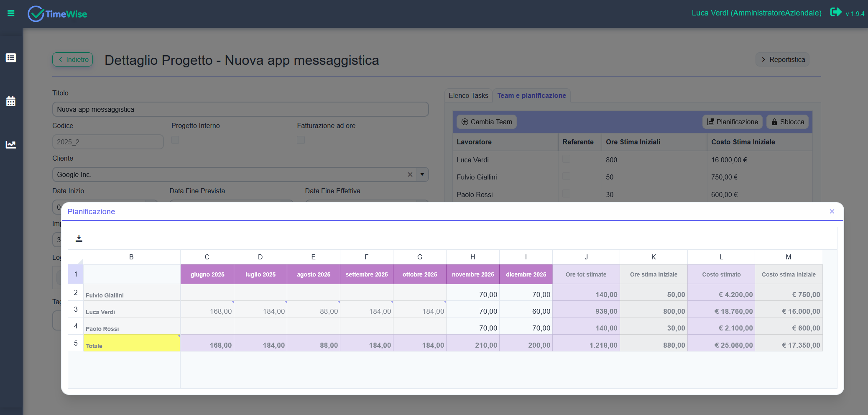
Task: Open Reportistica expander button
Action: pos(782,59)
